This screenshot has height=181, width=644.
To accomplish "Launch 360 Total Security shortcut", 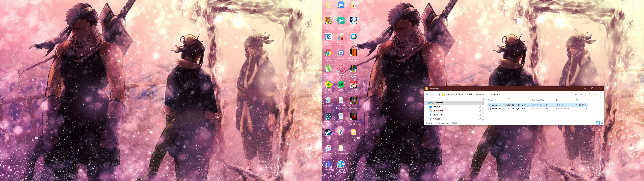I will 328,87.
